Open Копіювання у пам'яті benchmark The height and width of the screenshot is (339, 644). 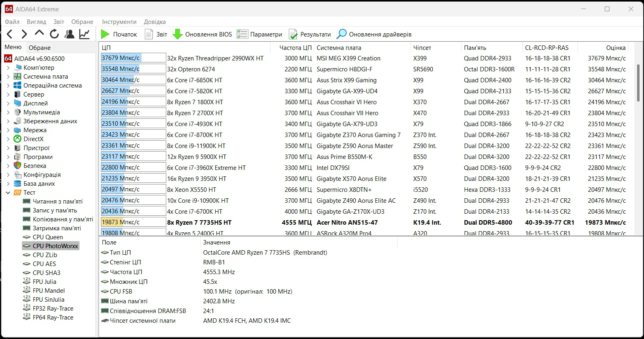point(58,219)
